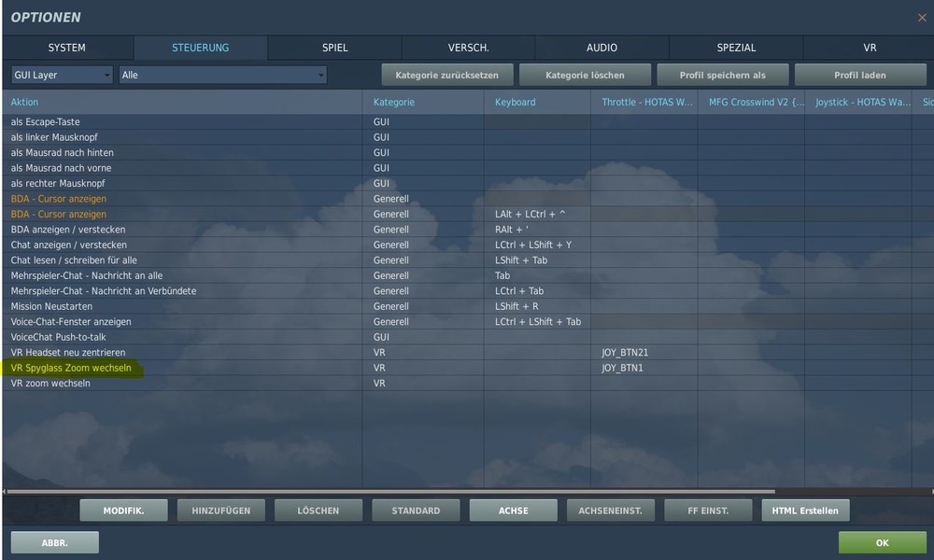Cancel with the ABBR. button

(x=55, y=543)
